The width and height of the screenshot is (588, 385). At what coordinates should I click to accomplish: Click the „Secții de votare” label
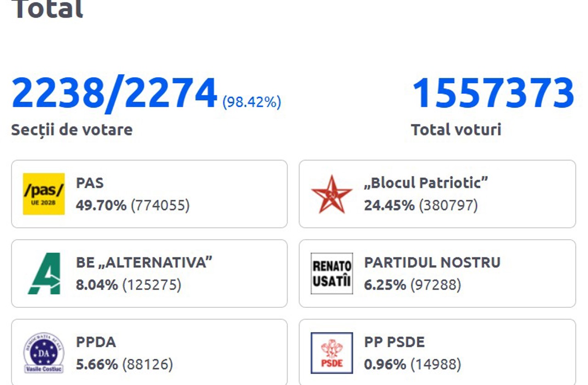pos(72,130)
